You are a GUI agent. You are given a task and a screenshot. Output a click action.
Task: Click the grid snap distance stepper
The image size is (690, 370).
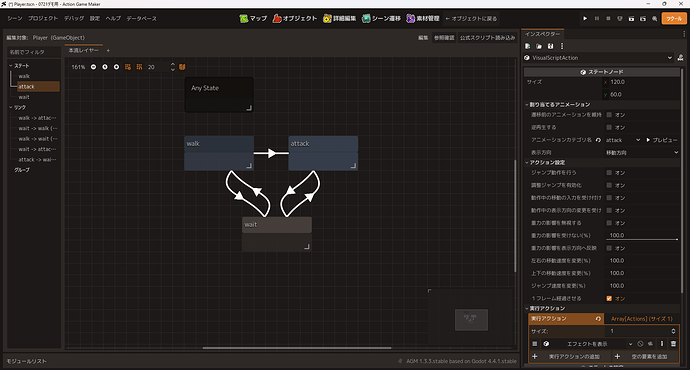pos(172,67)
